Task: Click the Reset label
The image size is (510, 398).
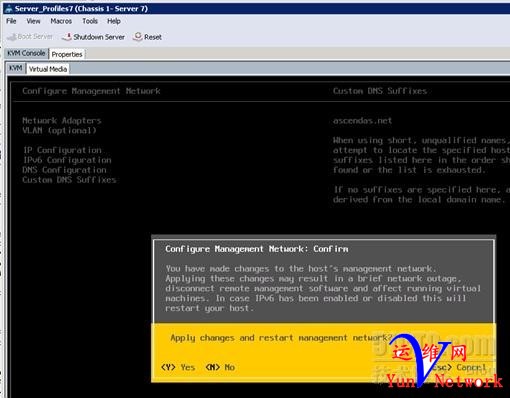Action: 153,37
